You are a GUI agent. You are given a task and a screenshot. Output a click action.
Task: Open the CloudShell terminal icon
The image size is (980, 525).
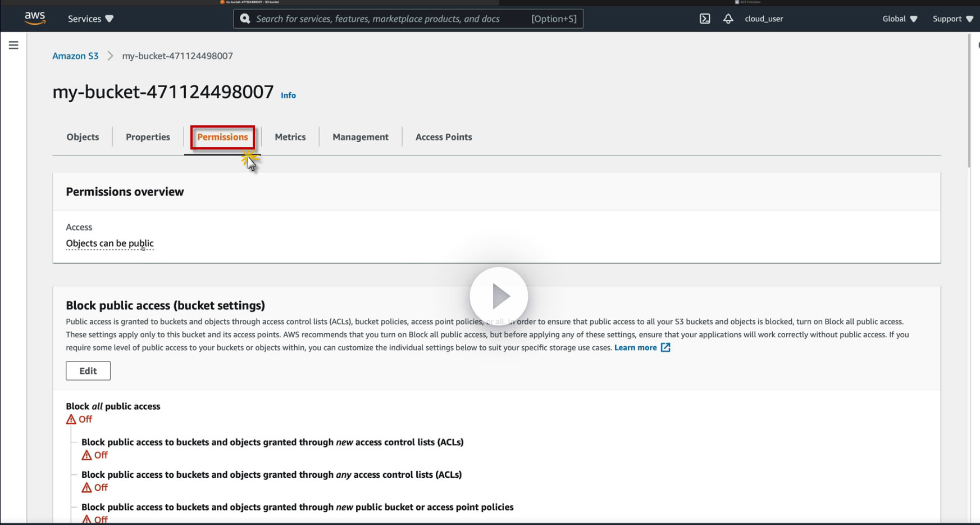pos(705,19)
